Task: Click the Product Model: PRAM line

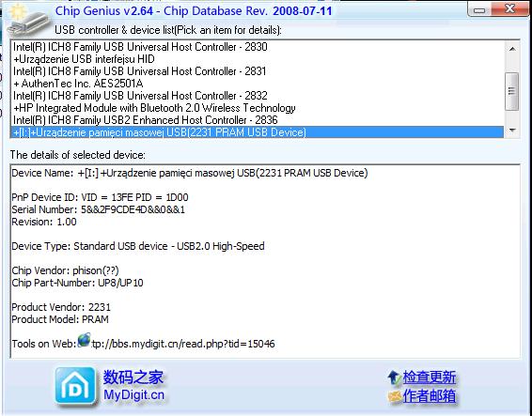Action: (x=60, y=319)
